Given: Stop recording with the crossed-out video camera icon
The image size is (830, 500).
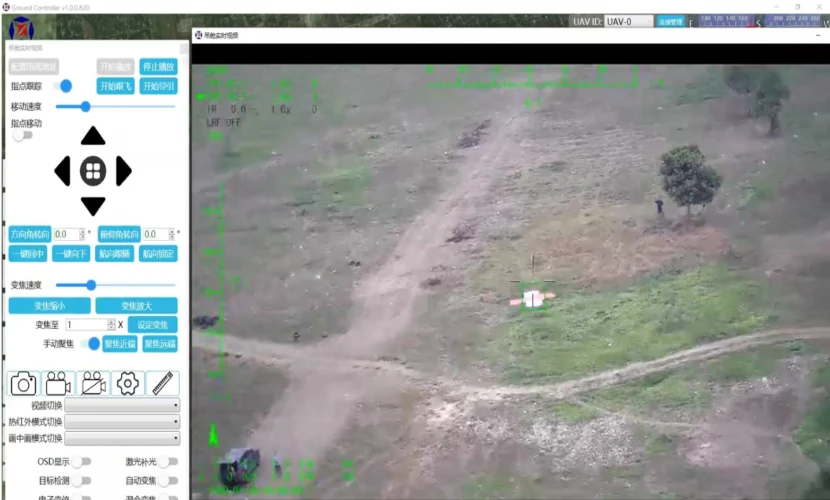Looking at the screenshot, I should click(93, 384).
